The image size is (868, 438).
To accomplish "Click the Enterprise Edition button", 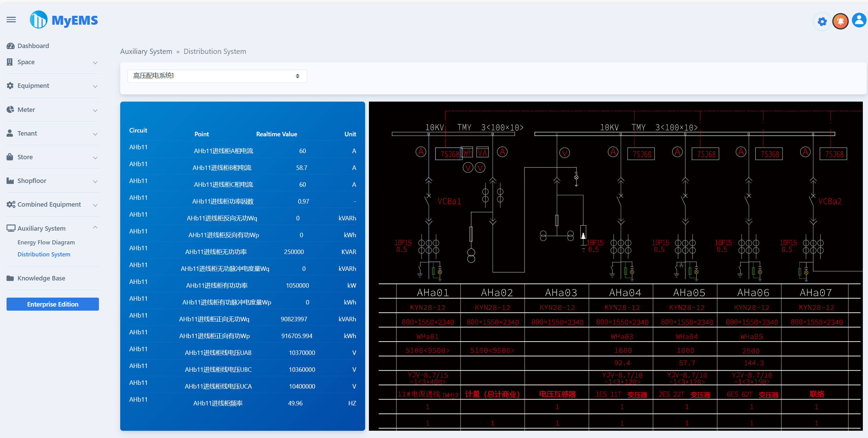I will [52, 304].
